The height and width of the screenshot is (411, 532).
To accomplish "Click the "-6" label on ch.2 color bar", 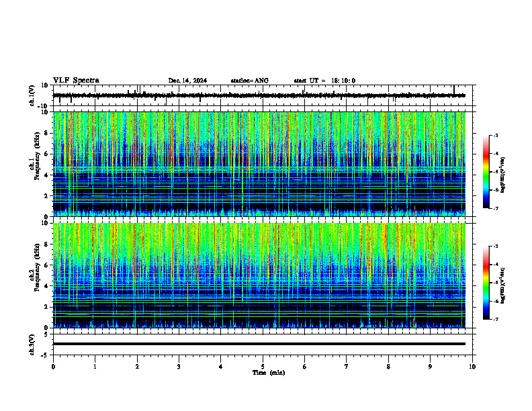I will point(495,301).
